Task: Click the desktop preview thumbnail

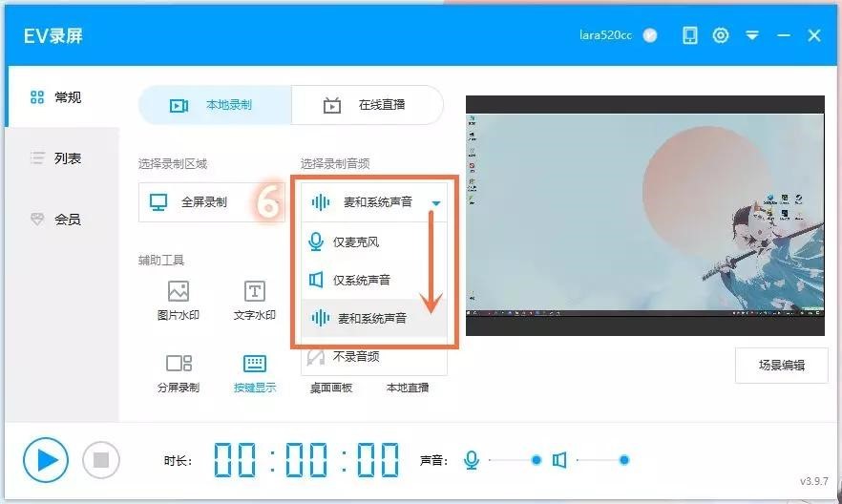Action: [645, 216]
